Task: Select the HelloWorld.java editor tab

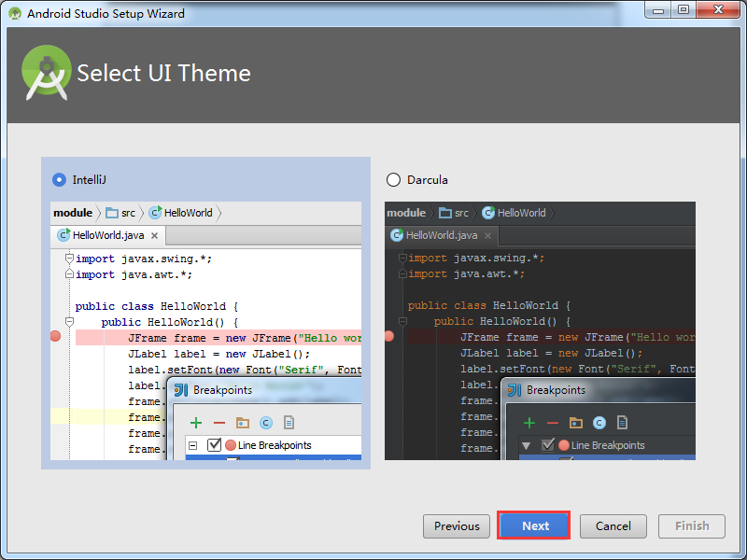Action: [x=106, y=233]
